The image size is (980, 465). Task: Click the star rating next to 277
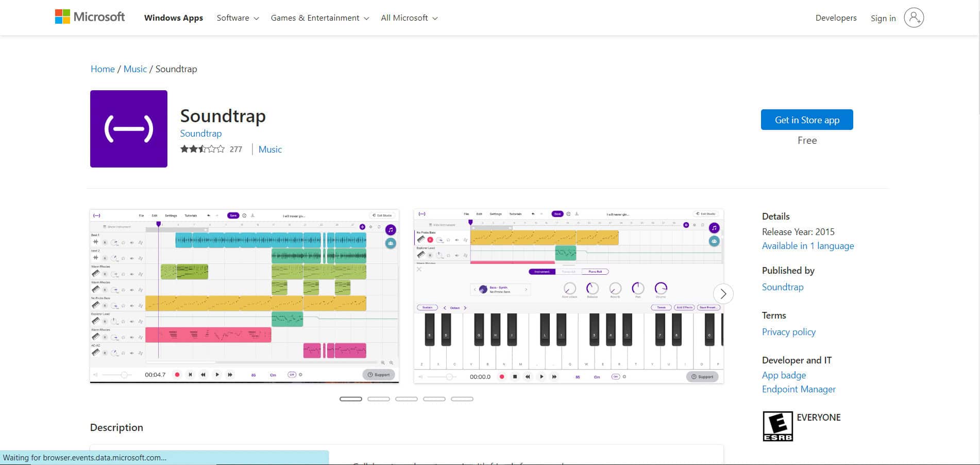pos(201,148)
